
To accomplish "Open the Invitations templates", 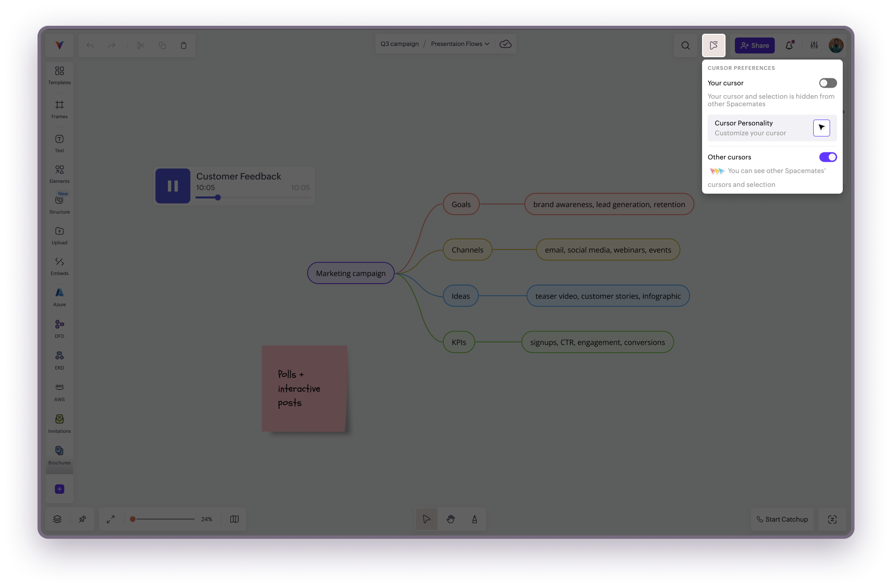I will (x=60, y=424).
